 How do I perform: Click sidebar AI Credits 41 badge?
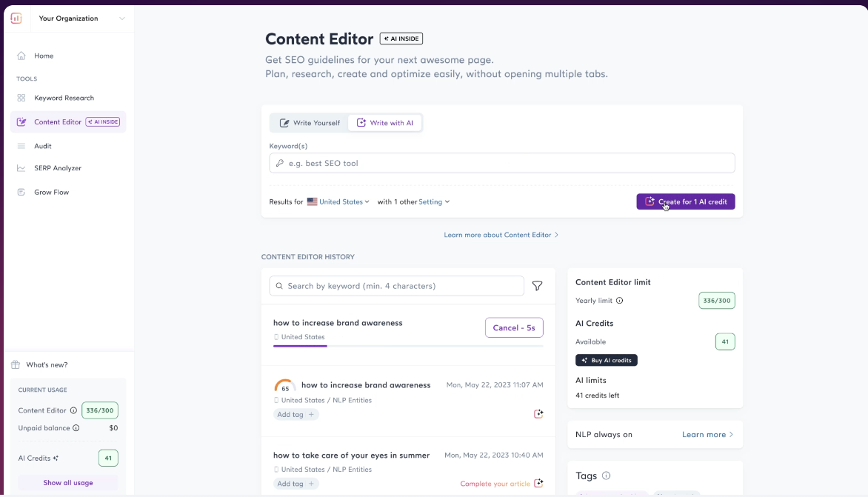(108, 458)
